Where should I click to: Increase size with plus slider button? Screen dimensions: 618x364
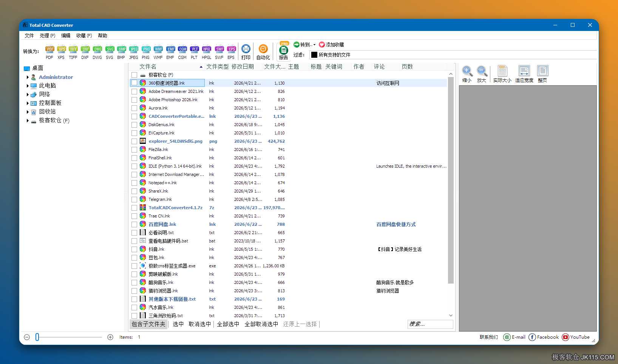[x=110, y=337]
